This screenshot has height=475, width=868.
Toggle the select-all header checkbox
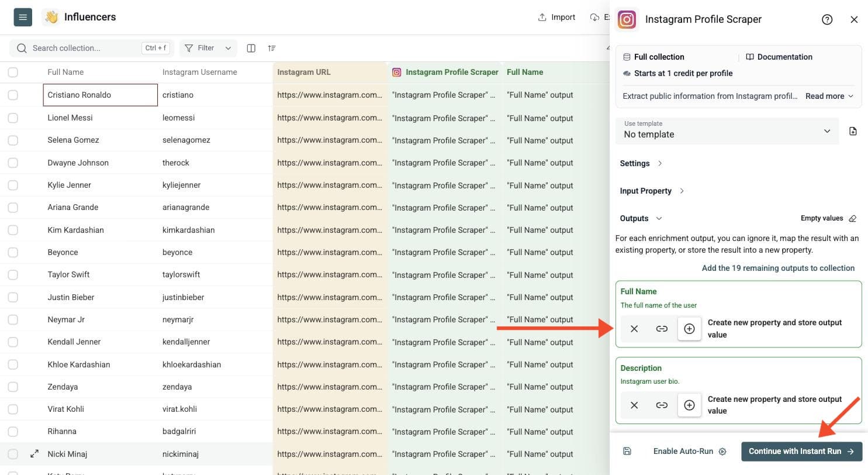click(x=13, y=72)
